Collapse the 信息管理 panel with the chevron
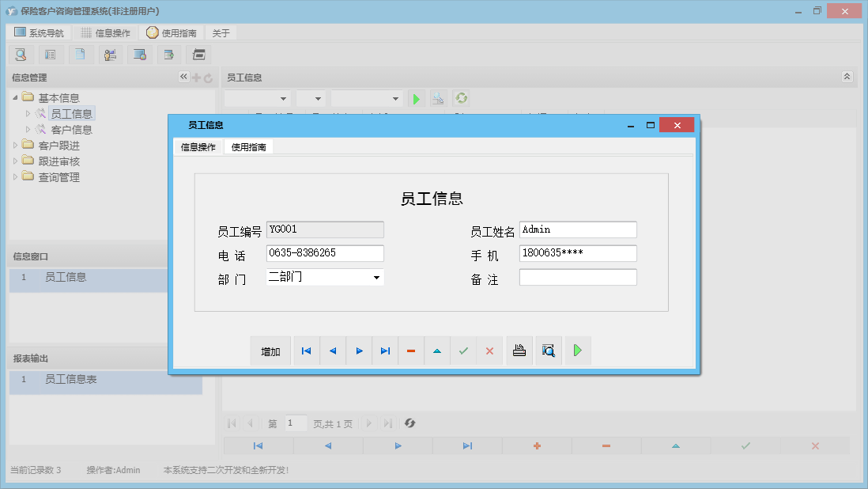The height and width of the screenshot is (489, 868). click(x=183, y=78)
